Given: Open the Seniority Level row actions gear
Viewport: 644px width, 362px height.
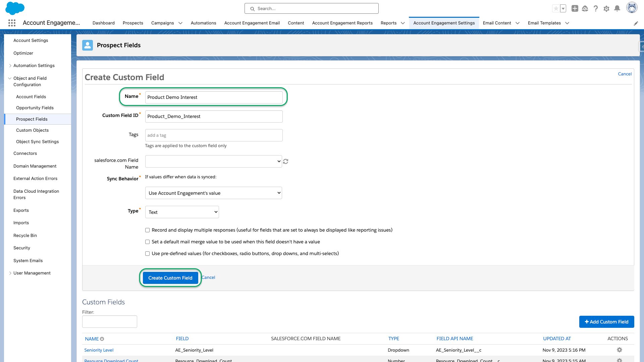Looking at the screenshot, I should [x=620, y=350].
